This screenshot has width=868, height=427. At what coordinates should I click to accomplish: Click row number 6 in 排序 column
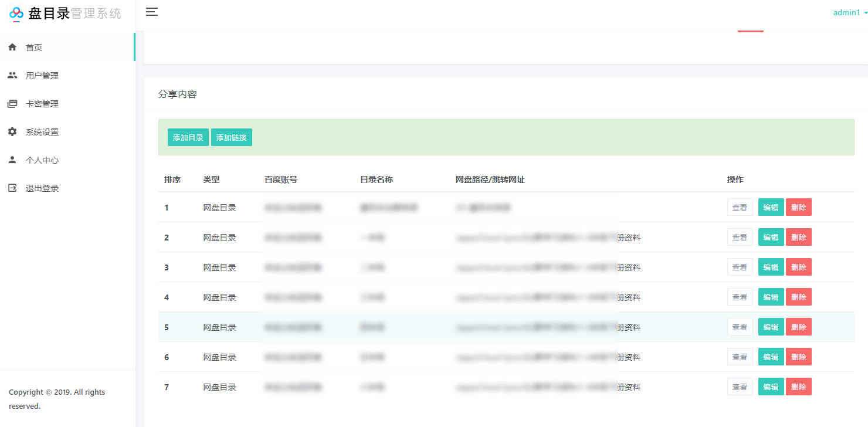tap(167, 357)
